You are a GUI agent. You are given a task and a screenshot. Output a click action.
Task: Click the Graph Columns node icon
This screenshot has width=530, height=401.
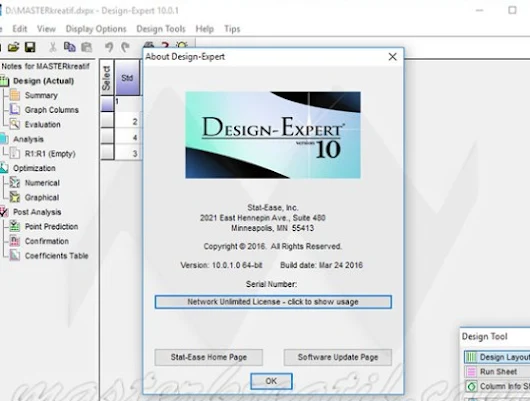tap(15, 110)
